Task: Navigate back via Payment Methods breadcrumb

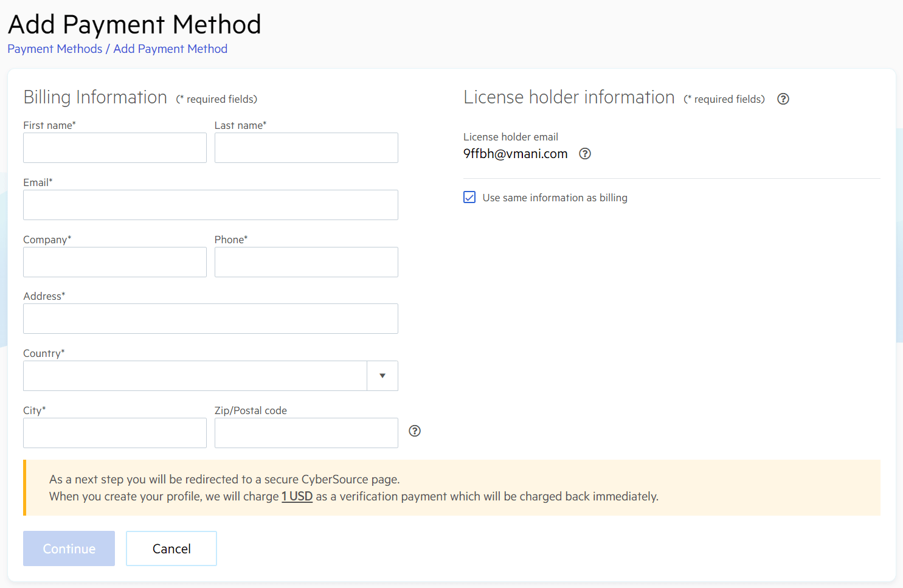Action: pos(54,49)
